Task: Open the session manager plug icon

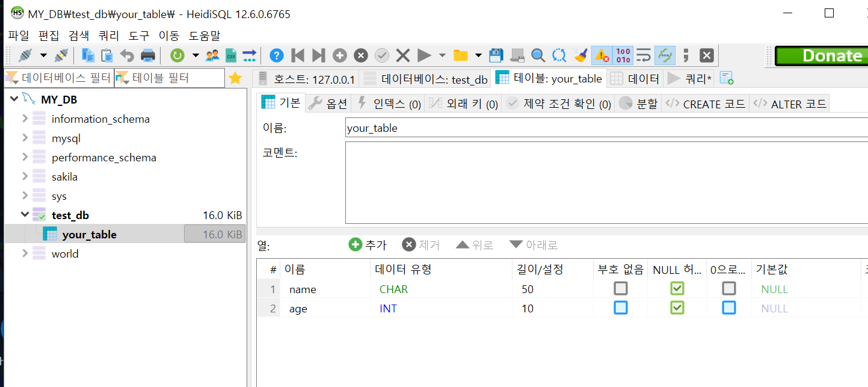Action: tap(25, 56)
